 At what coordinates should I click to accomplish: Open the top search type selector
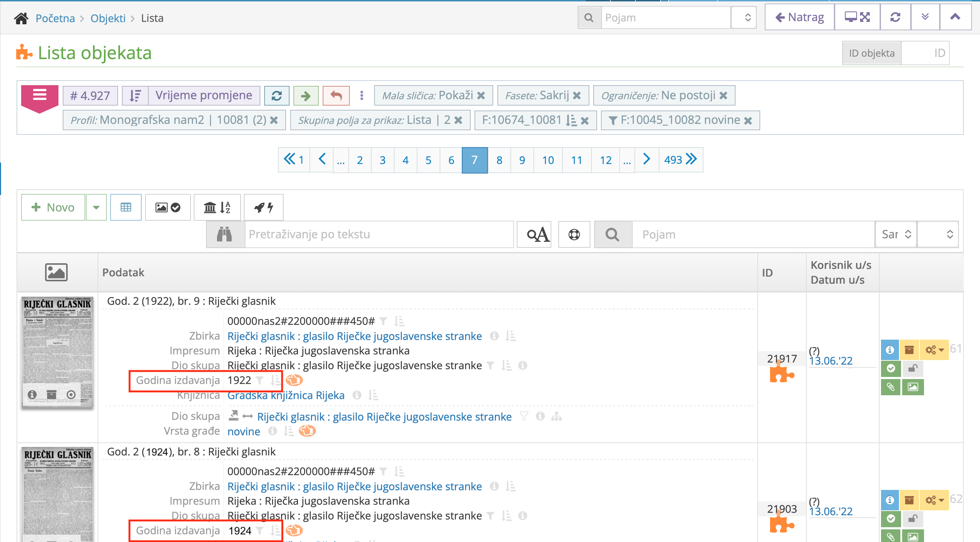[744, 18]
